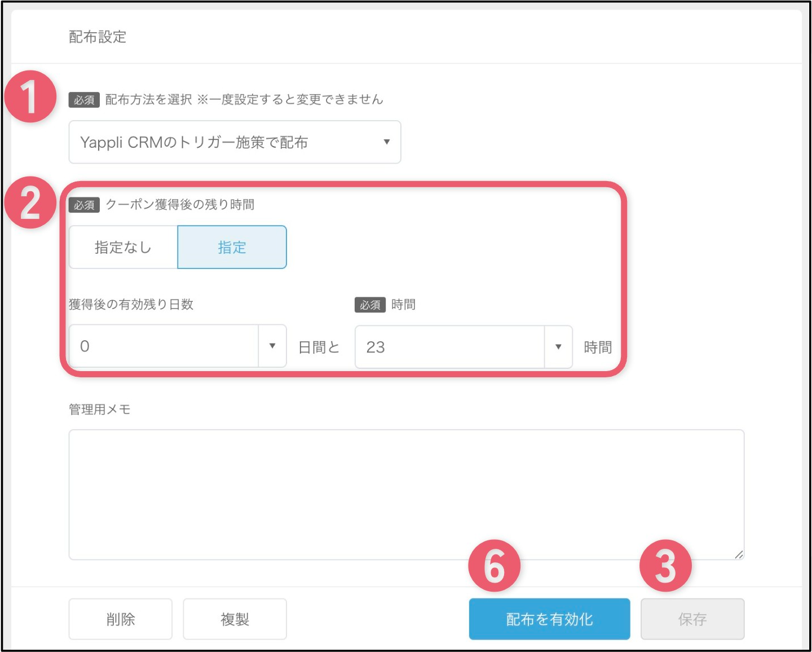Click the 削除 button
This screenshot has height=652, width=812.
120,619
